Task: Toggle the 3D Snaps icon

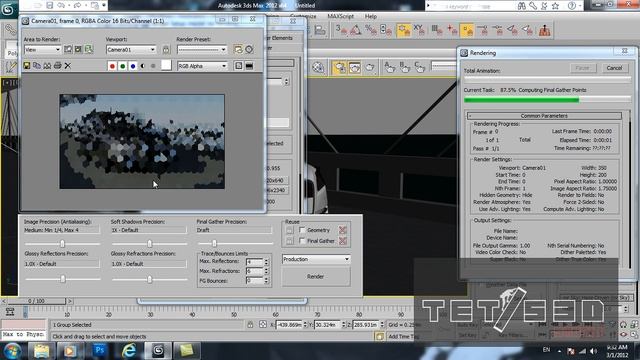Action: coord(340,30)
